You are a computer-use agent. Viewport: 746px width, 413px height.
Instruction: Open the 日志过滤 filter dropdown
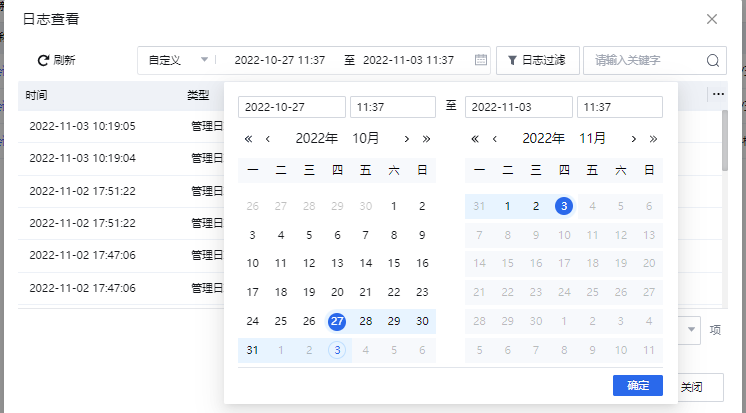pos(538,60)
